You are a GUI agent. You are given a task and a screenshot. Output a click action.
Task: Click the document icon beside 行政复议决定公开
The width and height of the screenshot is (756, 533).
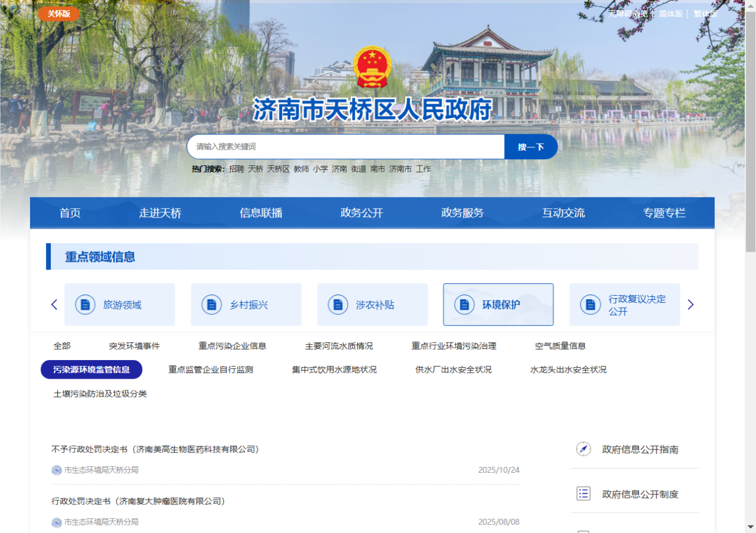tap(590, 305)
